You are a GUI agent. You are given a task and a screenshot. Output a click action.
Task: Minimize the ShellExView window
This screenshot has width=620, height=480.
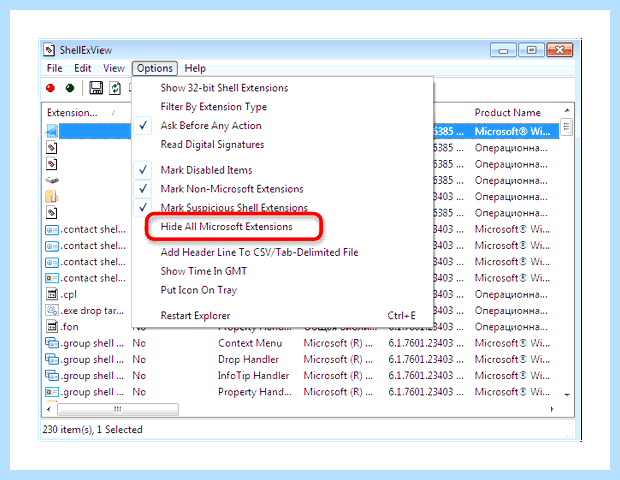(503, 50)
